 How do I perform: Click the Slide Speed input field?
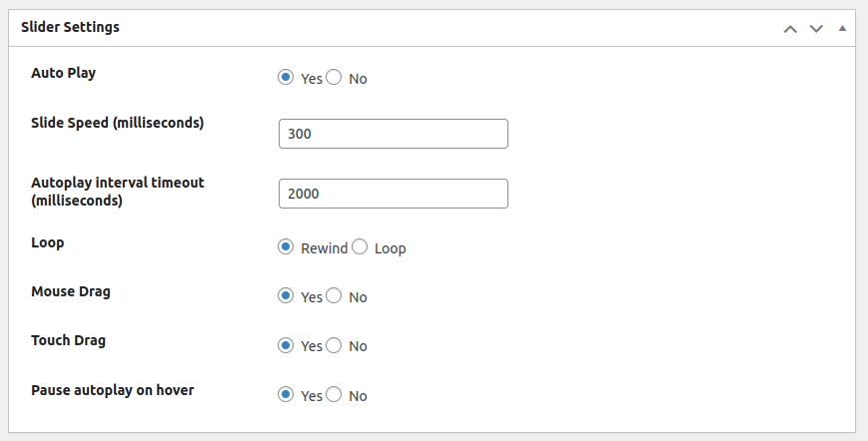pyautogui.click(x=393, y=134)
